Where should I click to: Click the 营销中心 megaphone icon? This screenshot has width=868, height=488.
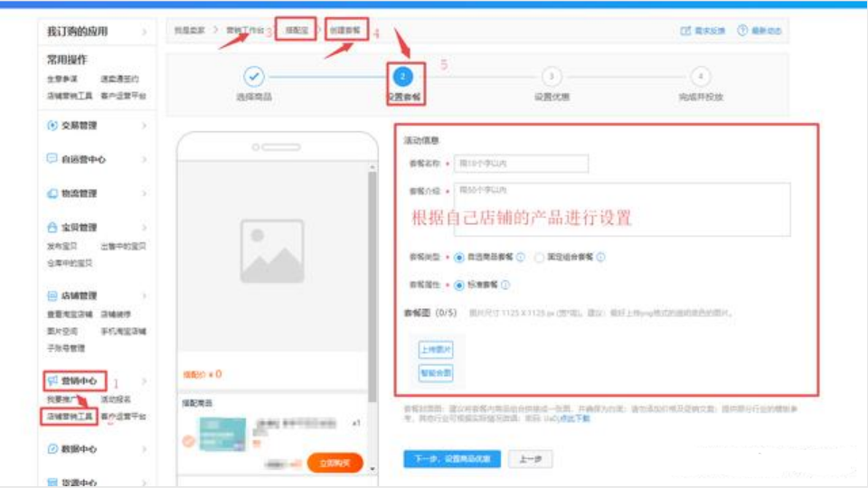52,380
